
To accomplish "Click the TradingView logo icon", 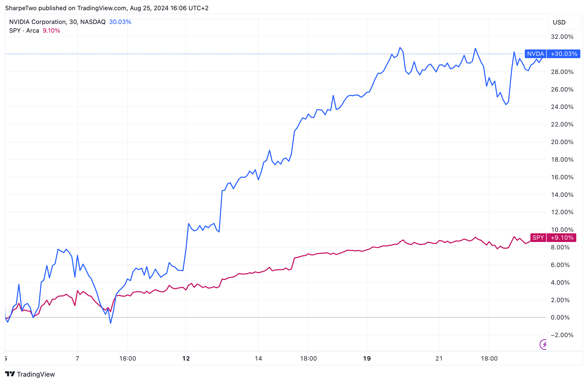I will coord(10,374).
